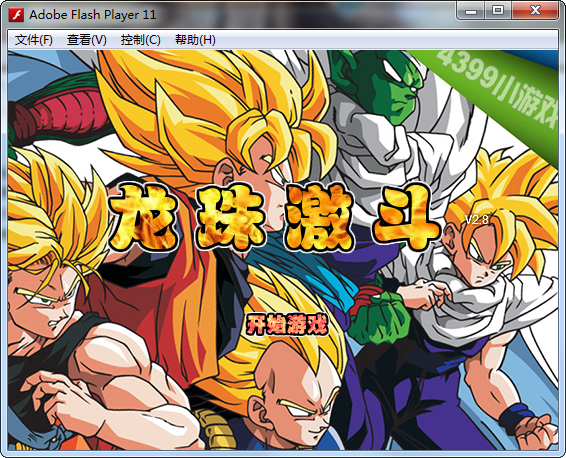Click the 4399小游戏 corner banner
This screenshot has height=458, width=566.
pos(498,90)
